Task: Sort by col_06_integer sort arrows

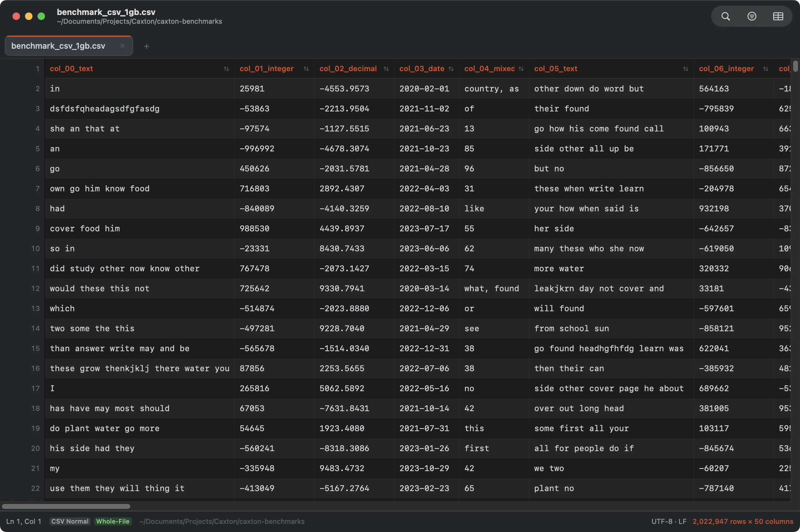Action: (766, 69)
